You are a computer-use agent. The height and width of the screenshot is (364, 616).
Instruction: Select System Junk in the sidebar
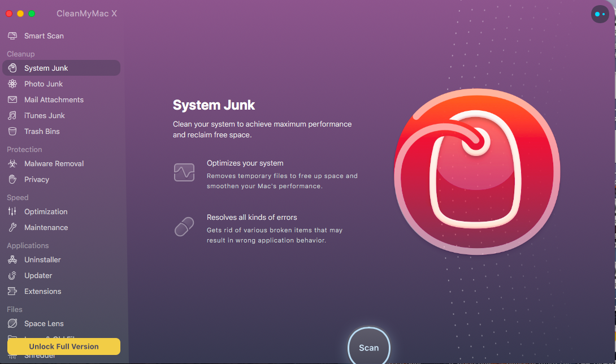[61, 68]
